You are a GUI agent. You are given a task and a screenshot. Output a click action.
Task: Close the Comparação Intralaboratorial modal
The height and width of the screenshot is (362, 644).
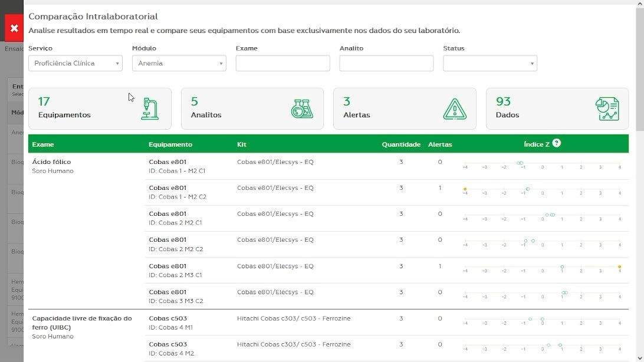tap(14, 28)
